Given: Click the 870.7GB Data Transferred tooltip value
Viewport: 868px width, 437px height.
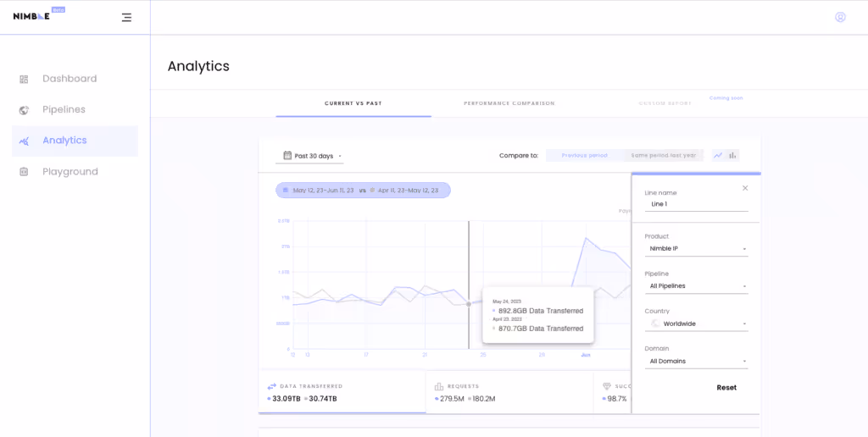Looking at the screenshot, I should pyautogui.click(x=540, y=329).
